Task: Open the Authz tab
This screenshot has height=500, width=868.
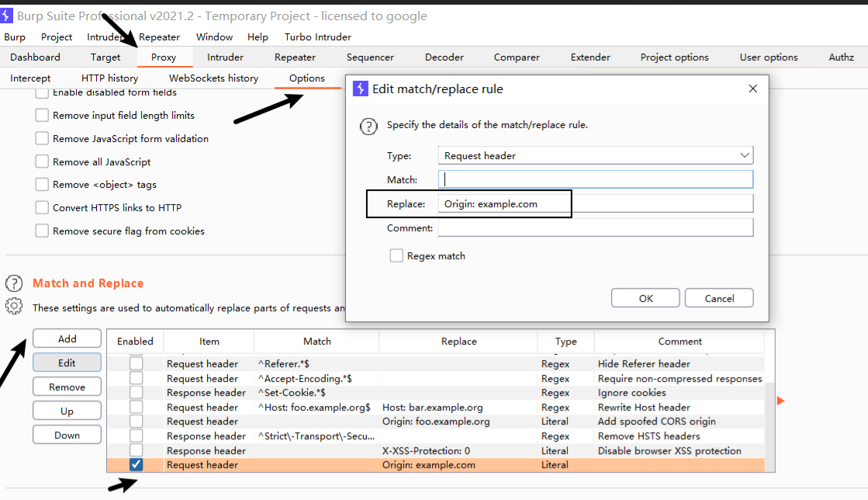Action: coord(841,57)
